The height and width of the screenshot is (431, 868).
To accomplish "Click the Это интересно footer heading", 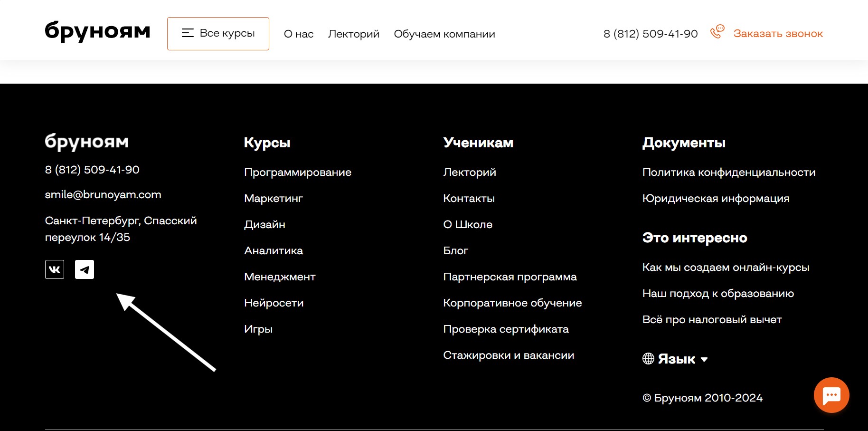I will [x=695, y=238].
